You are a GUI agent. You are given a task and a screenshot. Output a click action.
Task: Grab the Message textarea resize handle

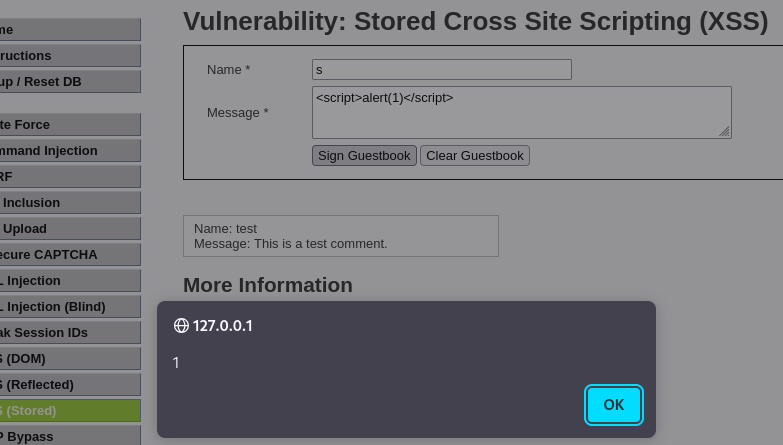[x=724, y=131]
